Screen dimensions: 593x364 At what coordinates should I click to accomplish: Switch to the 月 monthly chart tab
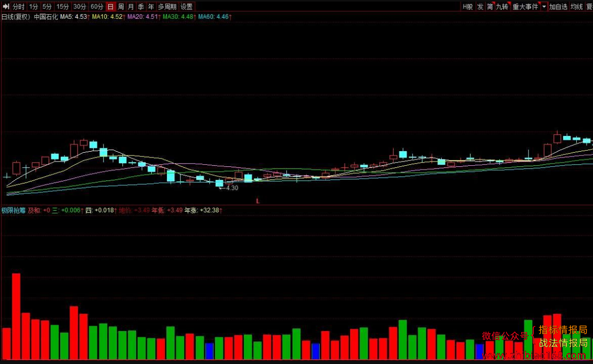131,6
